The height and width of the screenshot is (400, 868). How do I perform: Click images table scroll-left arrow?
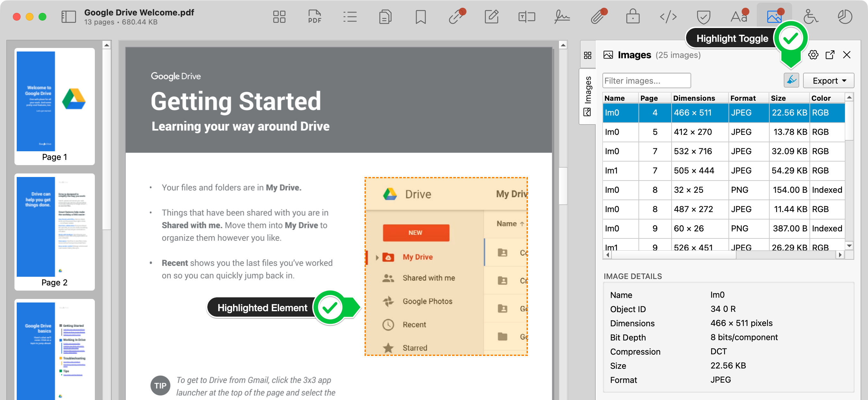(x=608, y=255)
